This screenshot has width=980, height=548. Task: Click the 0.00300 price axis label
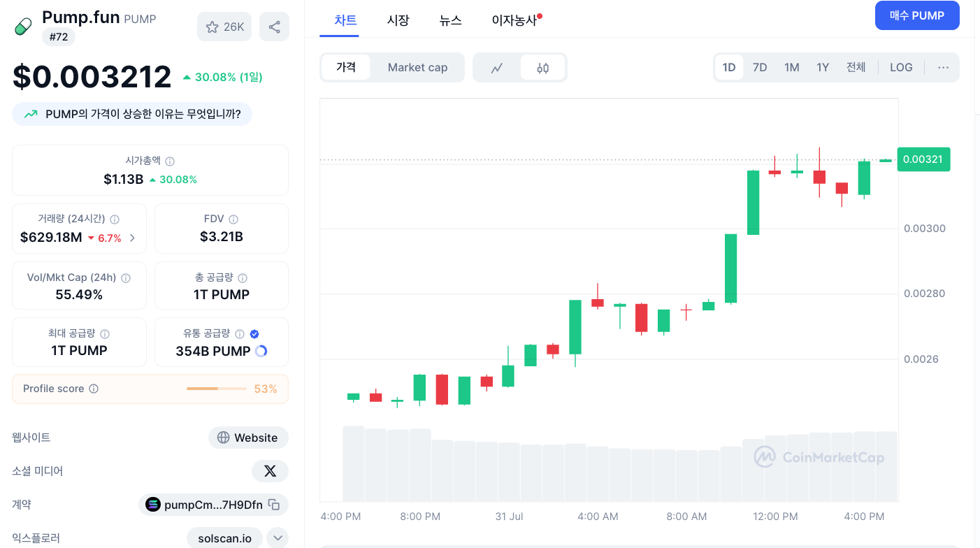click(925, 229)
